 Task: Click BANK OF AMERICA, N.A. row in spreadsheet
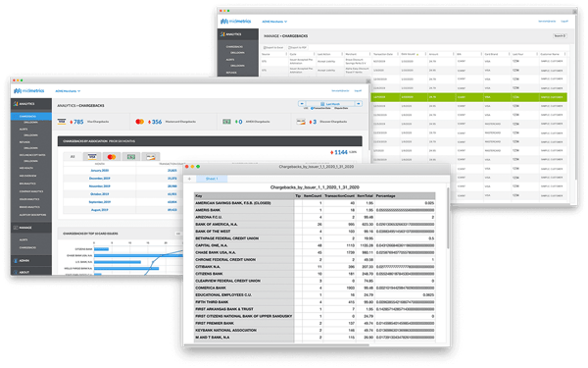315,224
